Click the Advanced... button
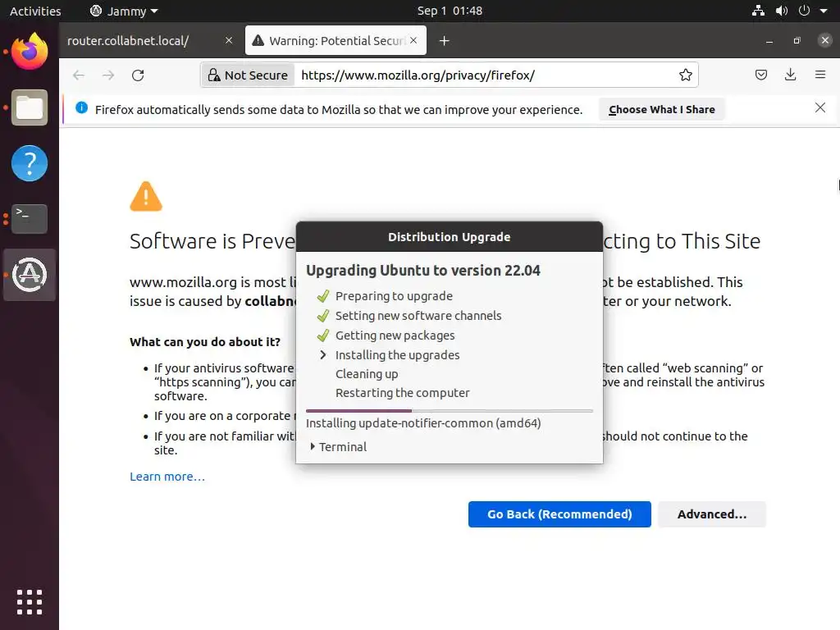This screenshot has height=630, width=840. click(x=712, y=514)
